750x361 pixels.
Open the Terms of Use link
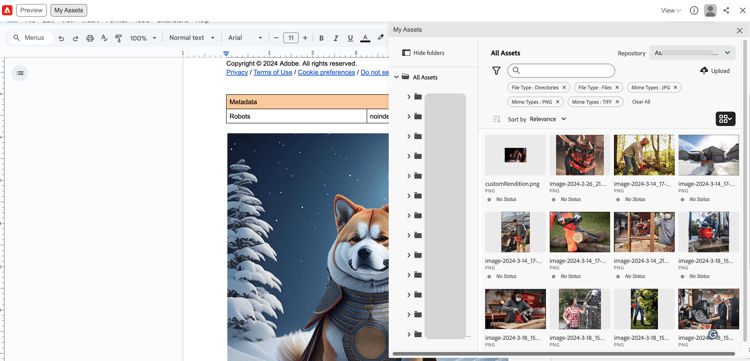point(273,72)
